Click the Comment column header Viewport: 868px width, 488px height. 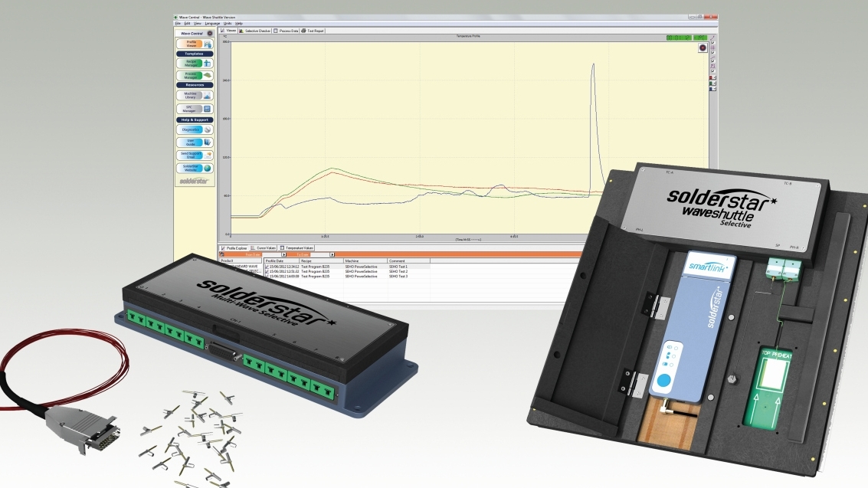pyautogui.click(x=408, y=260)
